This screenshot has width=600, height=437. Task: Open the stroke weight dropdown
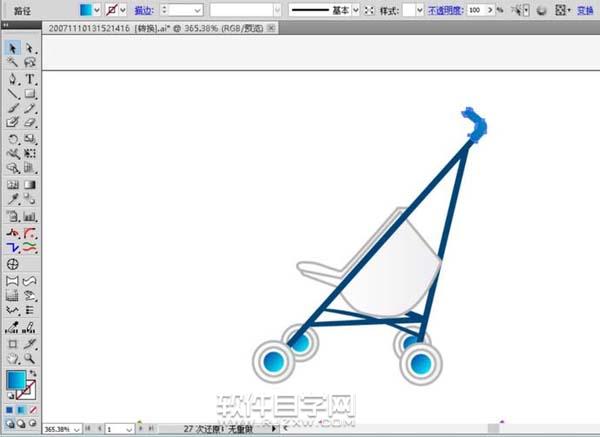[x=198, y=10]
